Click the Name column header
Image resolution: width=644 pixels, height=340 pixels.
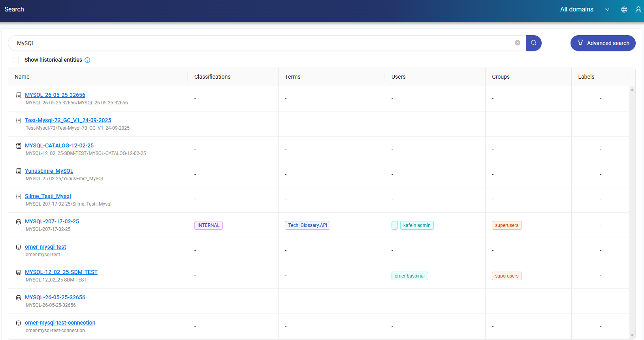pos(22,77)
